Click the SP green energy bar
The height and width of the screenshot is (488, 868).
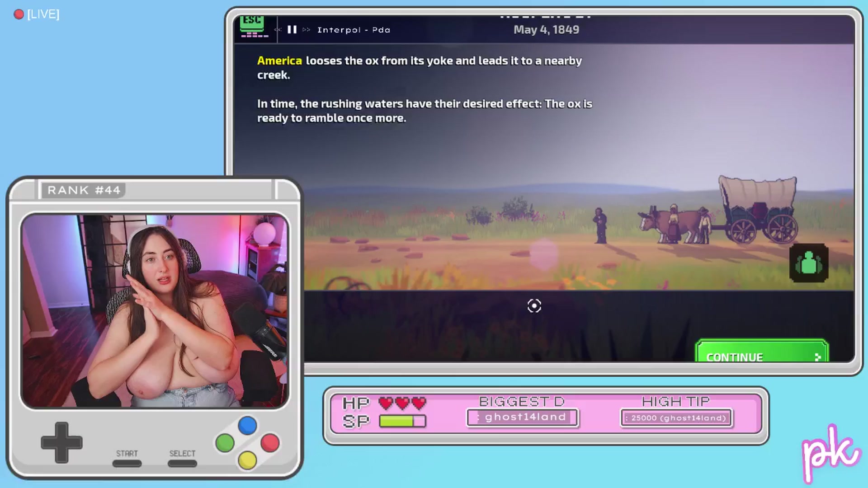tap(402, 421)
